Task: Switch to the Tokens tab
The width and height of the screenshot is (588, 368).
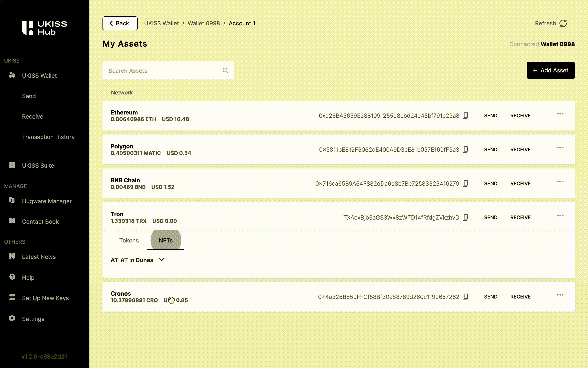Action: tap(129, 240)
